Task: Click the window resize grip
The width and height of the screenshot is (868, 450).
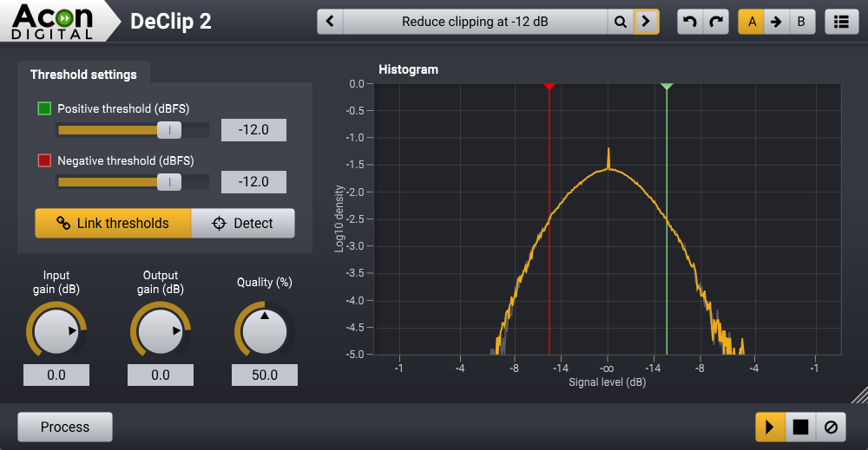Action: click(859, 395)
